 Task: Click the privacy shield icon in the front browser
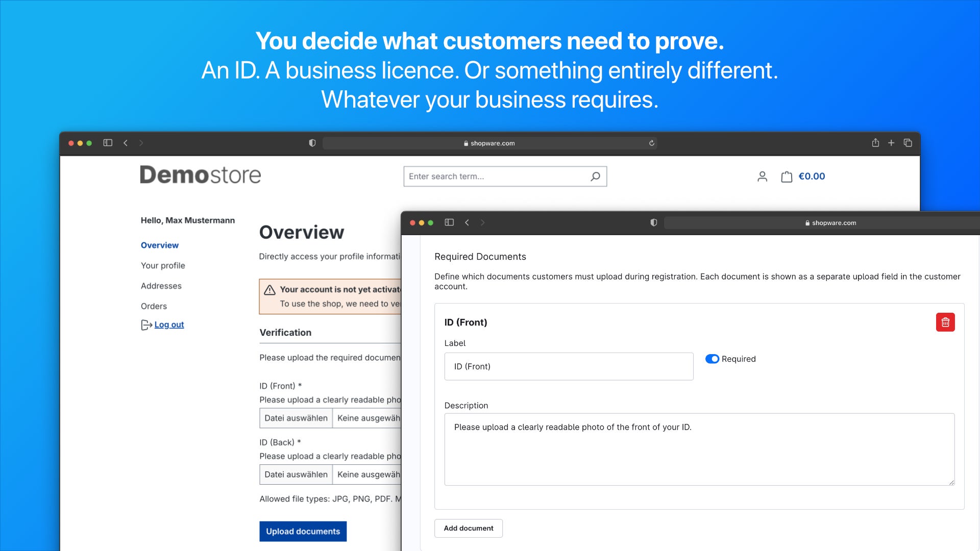pyautogui.click(x=654, y=222)
